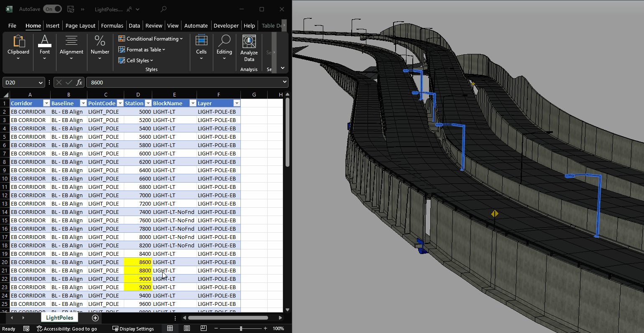This screenshot has height=333, width=644.
Task: Add a new sheet with plus icon
Action: [x=95, y=318]
